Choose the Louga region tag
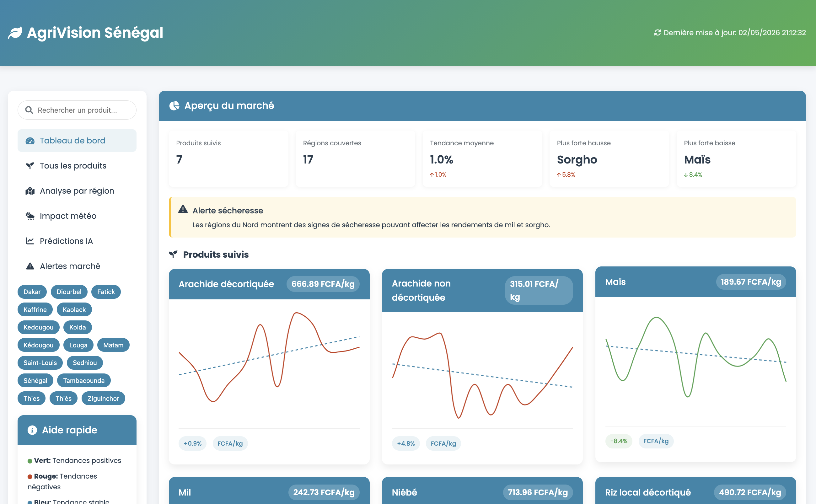This screenshot has height=504, width=816. (78, 345)
